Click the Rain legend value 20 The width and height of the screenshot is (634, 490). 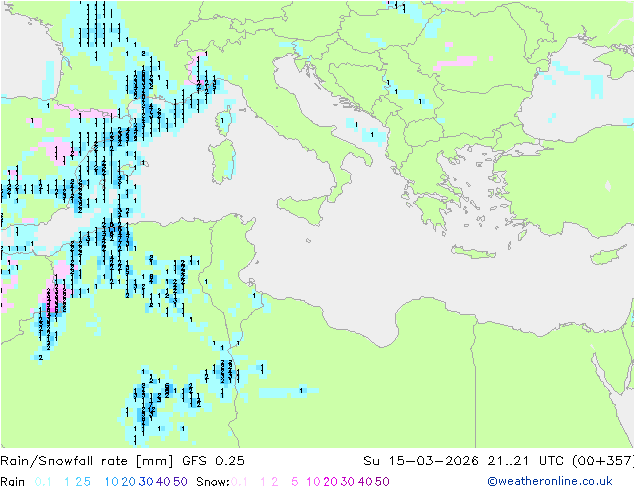pos(128,482)
